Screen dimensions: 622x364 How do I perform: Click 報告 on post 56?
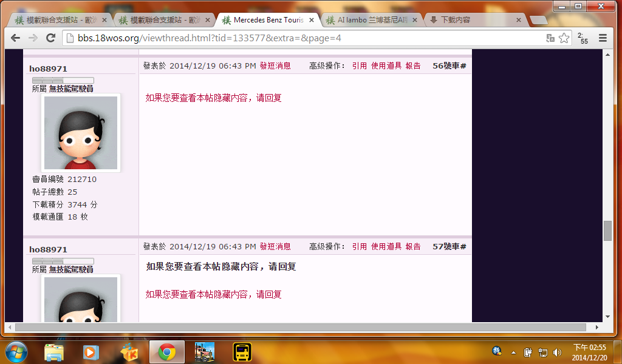tap(413, 66)
